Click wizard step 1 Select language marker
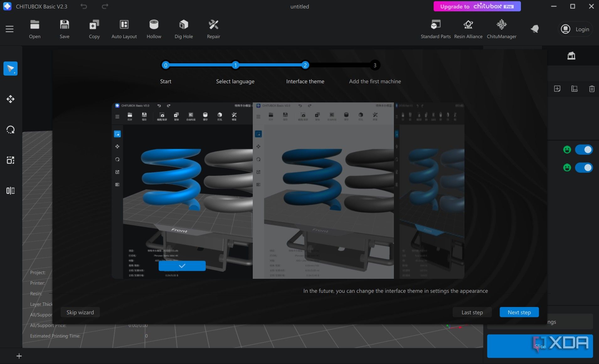 click(235, 65)
